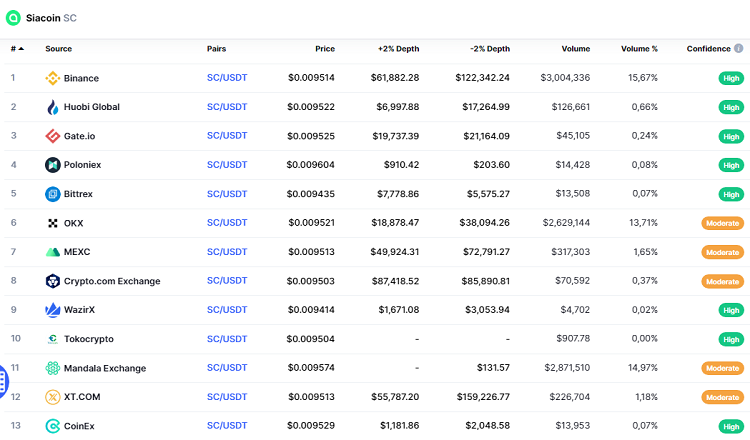The width and height of the screenshot is (750, 440).
Task: Open the OKX exchange name link
Action: coord(74,223)
